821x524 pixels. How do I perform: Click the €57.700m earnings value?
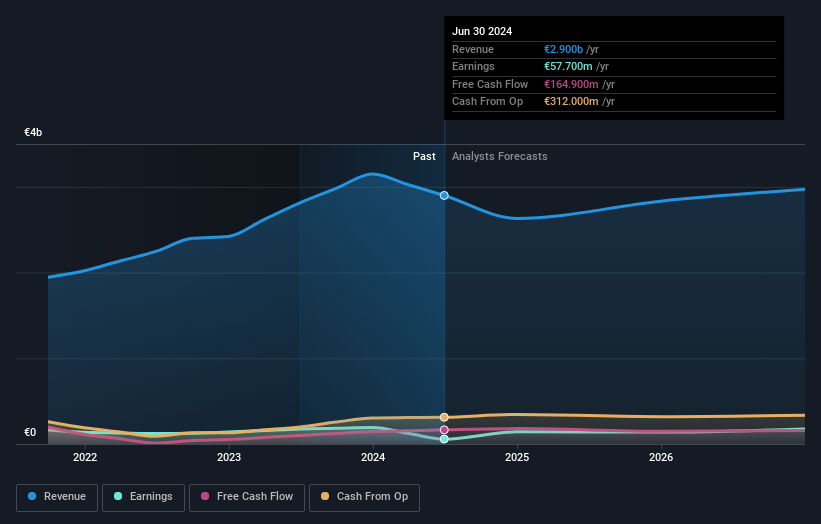click(x=568, y=66)
